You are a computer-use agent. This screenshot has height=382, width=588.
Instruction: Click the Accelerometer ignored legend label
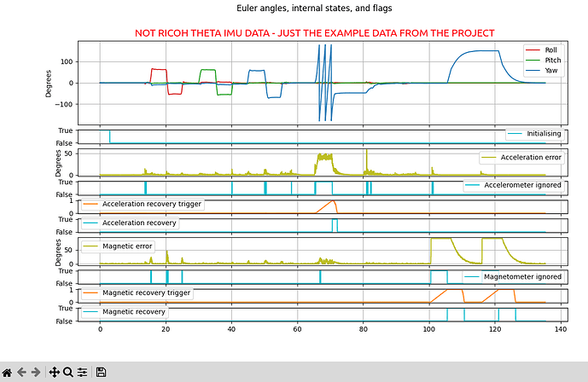(522, 185)
